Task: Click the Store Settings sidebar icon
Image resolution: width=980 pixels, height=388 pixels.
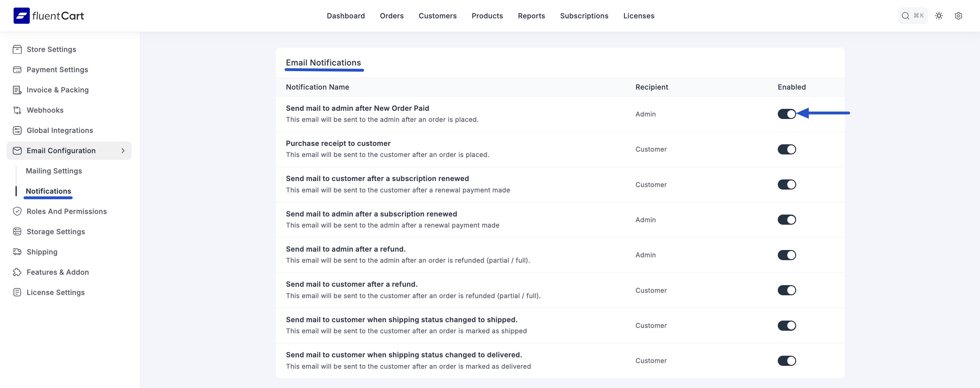Action: coord(17,49)
